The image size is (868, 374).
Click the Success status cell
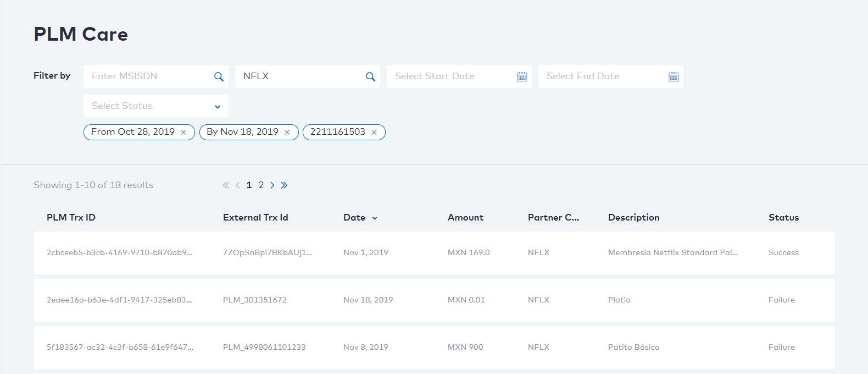point(783,253)
